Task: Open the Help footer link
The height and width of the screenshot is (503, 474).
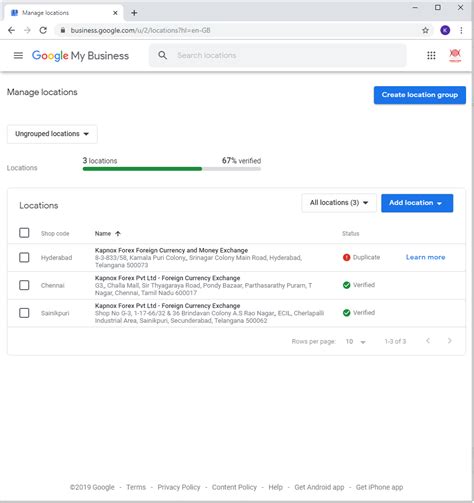Action: pyautogui.click(x=275, y=487)
